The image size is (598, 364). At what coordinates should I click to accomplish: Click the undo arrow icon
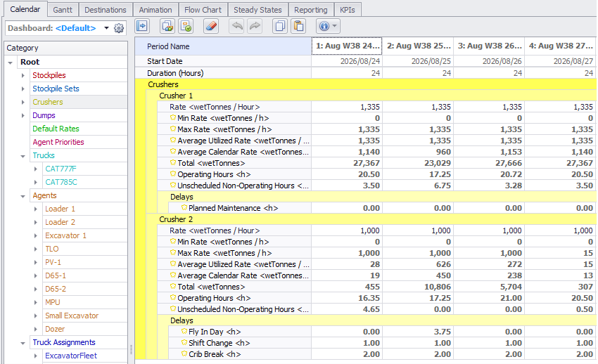236,26
